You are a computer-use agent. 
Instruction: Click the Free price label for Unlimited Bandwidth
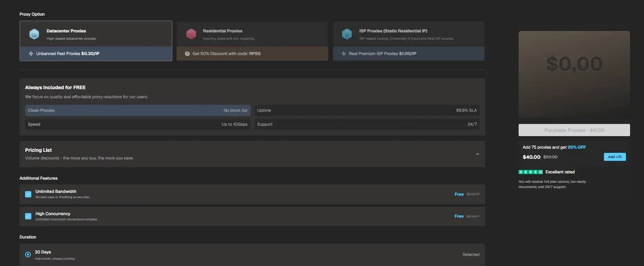459,194
